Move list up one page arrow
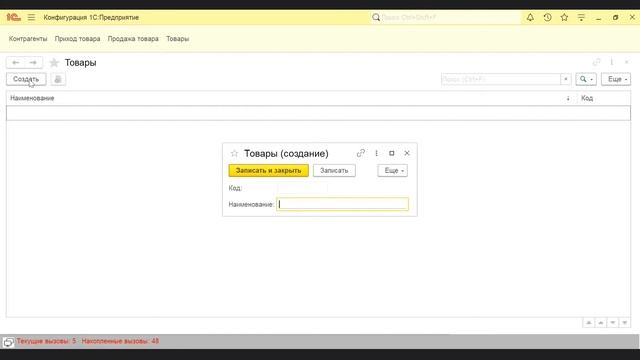The height and width of the screenshot is (360, 640). tap(601, 323)
